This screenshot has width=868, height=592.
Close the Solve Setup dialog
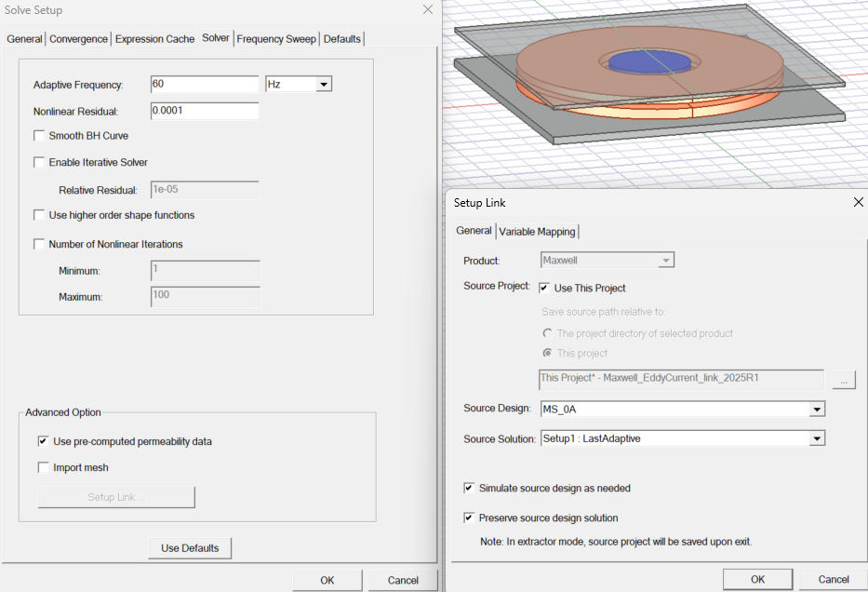tap(427, 9)
